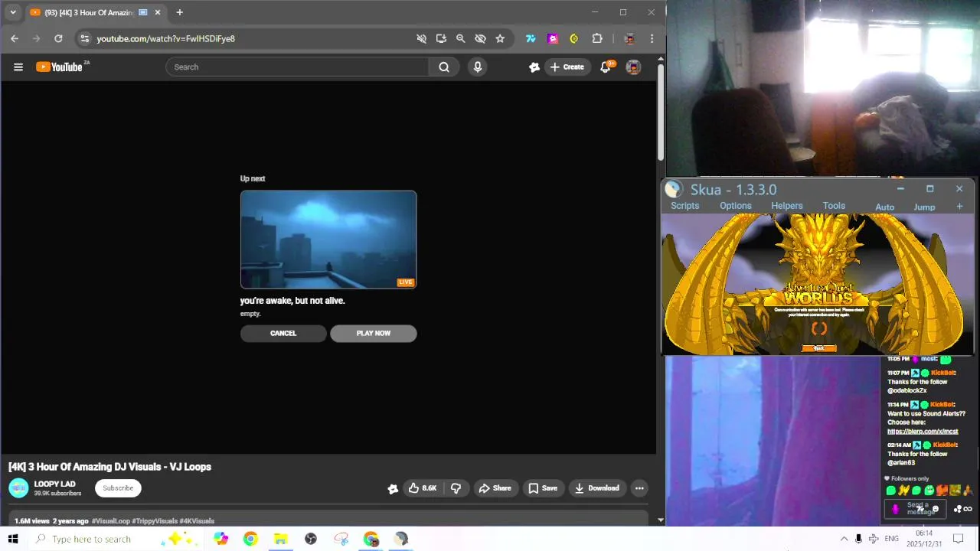
Task: Start voice search with the microphone icon
Action: (478, 67)
